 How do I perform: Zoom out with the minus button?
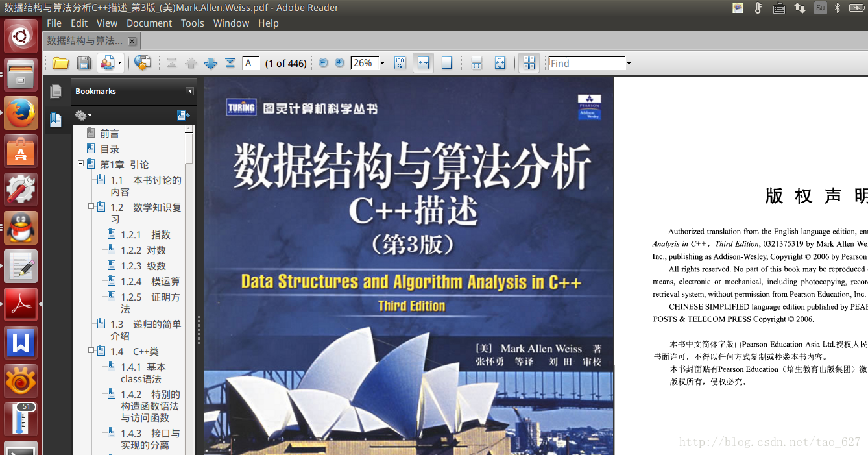pos(324,63)
